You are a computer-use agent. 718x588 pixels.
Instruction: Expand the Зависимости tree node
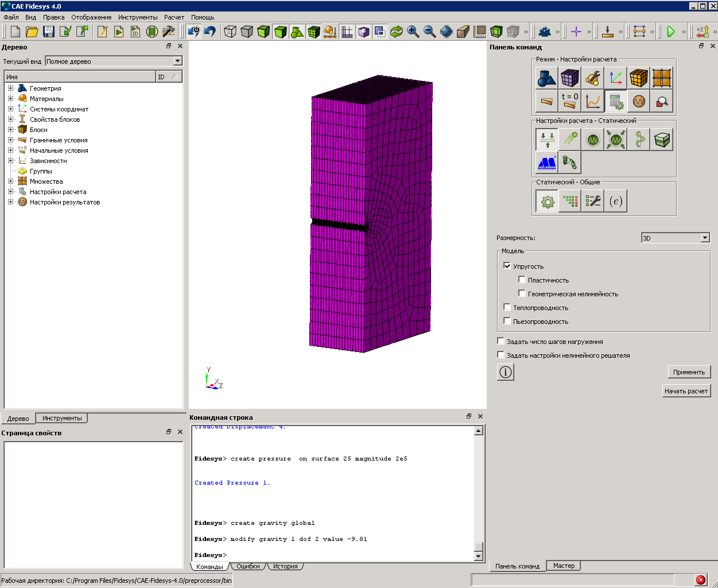(10, 161)
